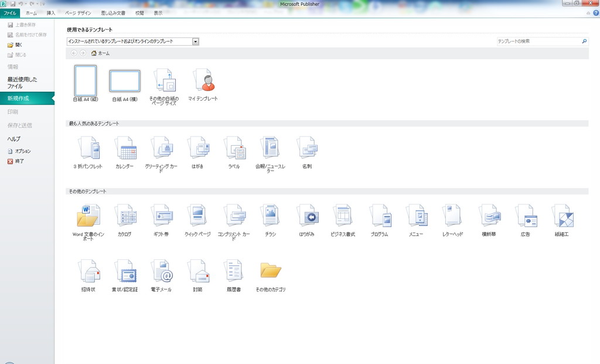Open the ギフト券 templates
Viewport: 600px width, 364px height.
[161, 220]
